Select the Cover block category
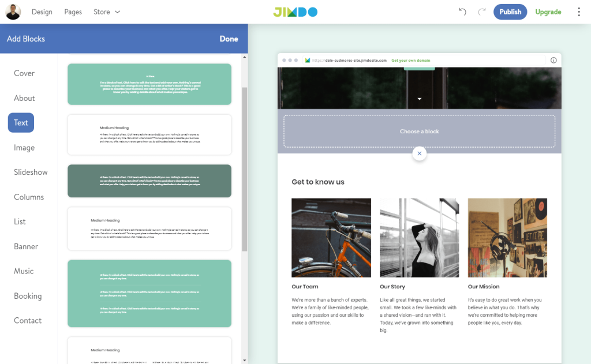The width and height of the screenshot is (591, 364). pos(24,73)
